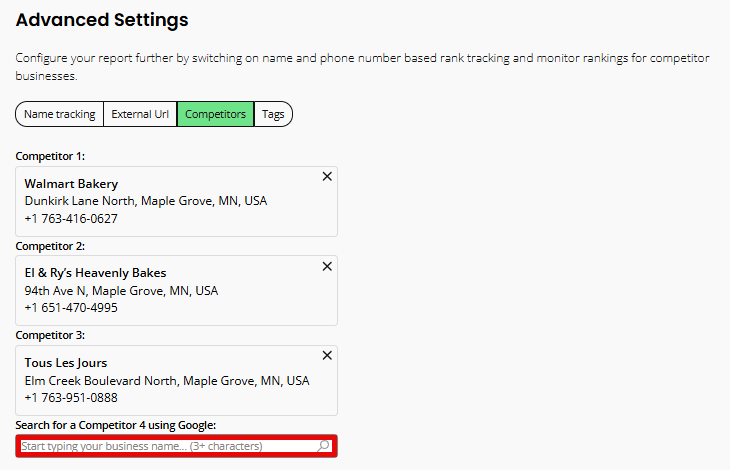This screenshot has width=730, height=470.
Task: Click the Competitor 3 label
Action: (x=50, y=336)
